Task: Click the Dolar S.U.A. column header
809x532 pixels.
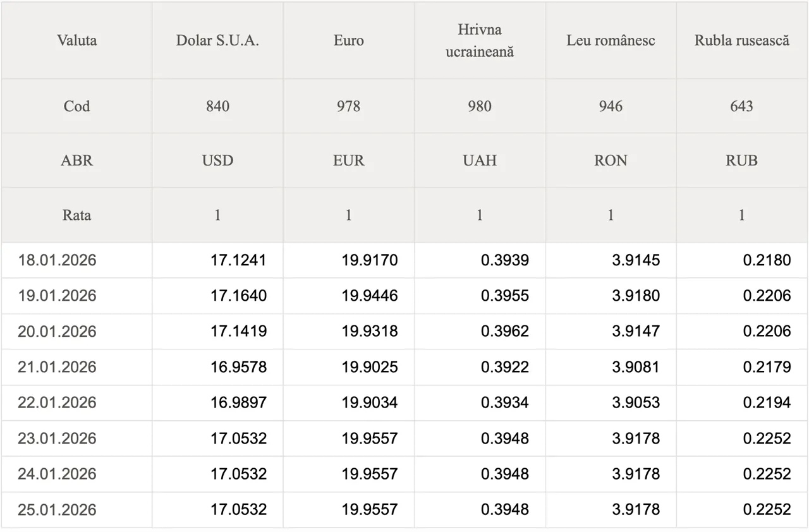Action: tap(217, 40)
